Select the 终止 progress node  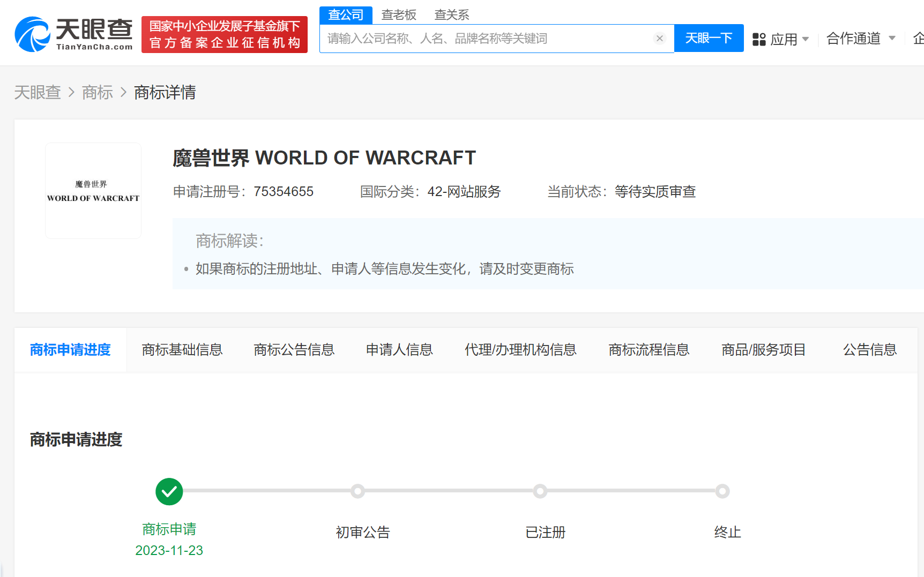tap(722, 491)
